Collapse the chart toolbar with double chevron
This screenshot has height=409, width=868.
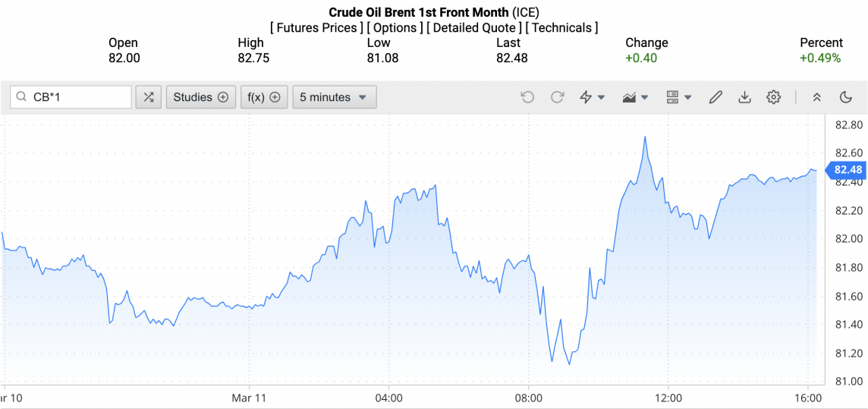point(817,97)
